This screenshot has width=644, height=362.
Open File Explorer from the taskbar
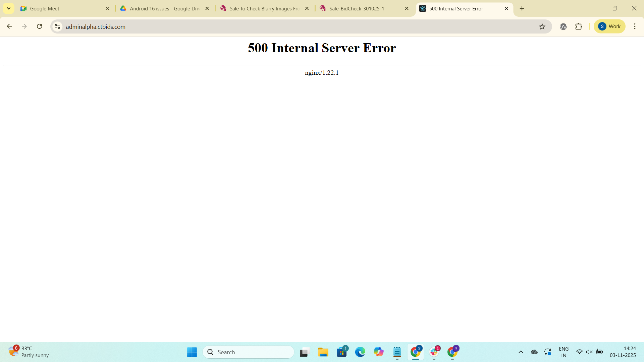(x=323, y=352)
